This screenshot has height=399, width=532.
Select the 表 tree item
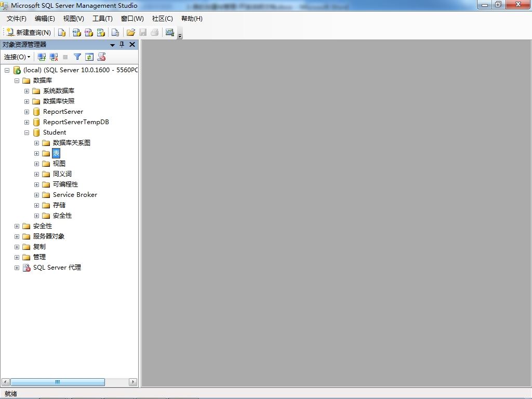[56, 153]
